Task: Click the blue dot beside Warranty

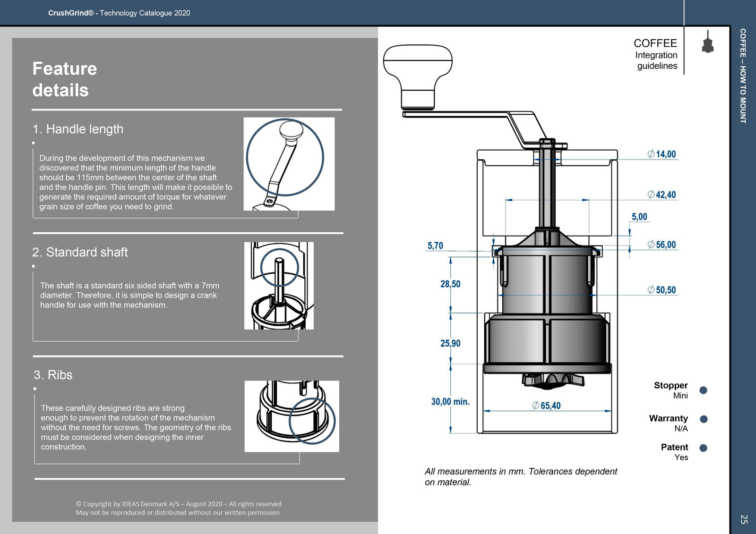Action: pyautogui.click(x=704, y=419)
